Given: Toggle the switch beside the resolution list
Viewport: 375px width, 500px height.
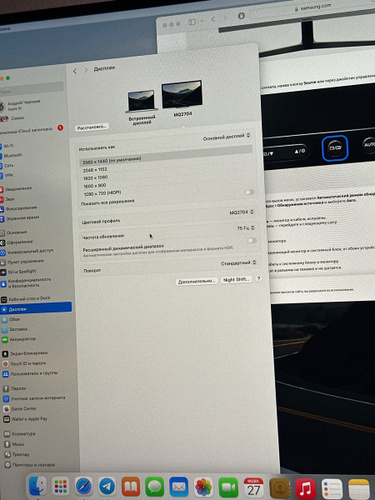Looking at the screenshot, I should coord(249,192).
